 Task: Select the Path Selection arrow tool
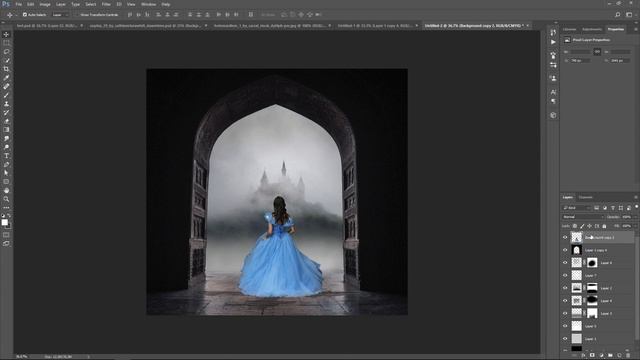coord(6,173)
